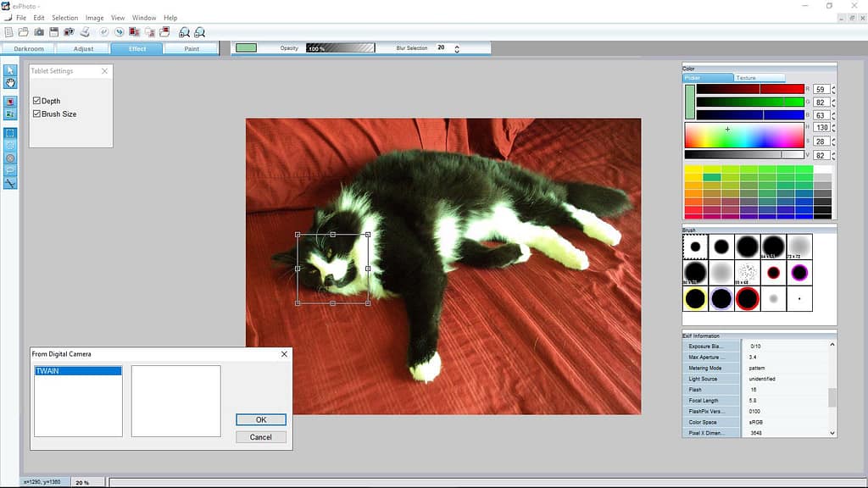This screenshot has width=868, height=488.
Task: Pick the lasso selection tool
Action: (x=10, y=170)
